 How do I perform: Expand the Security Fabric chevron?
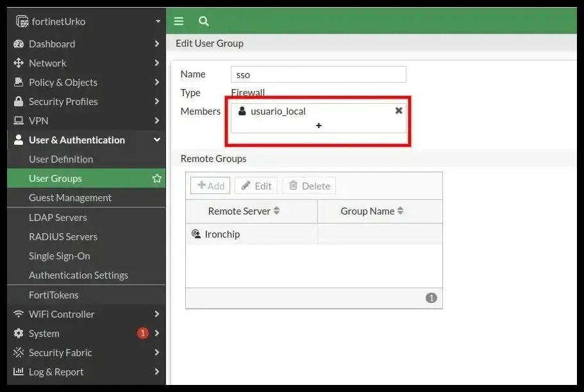157,352
